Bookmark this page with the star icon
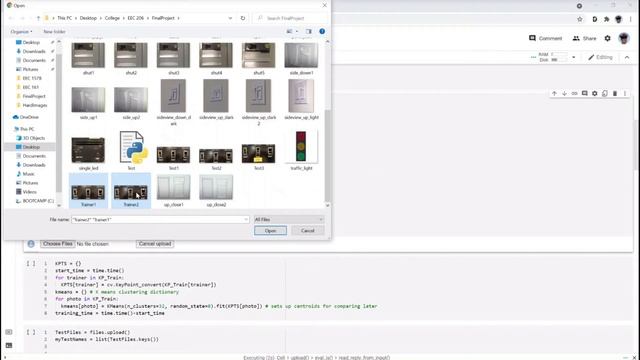 [580, 19]
